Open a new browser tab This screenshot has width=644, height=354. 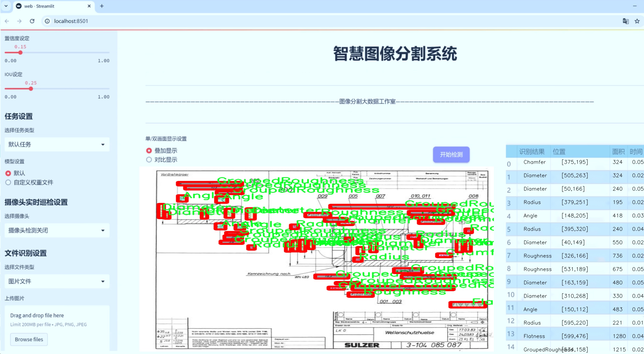(102, 6)
